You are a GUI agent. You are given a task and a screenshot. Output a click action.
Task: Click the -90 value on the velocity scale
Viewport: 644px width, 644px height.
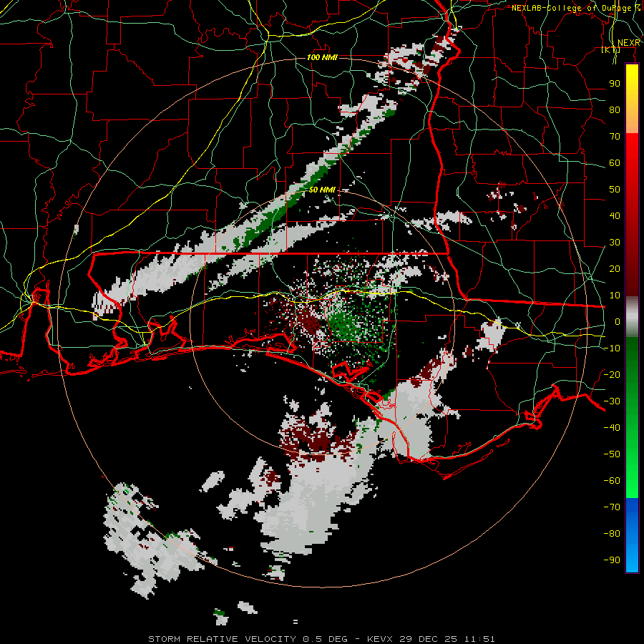coord(612,560)
